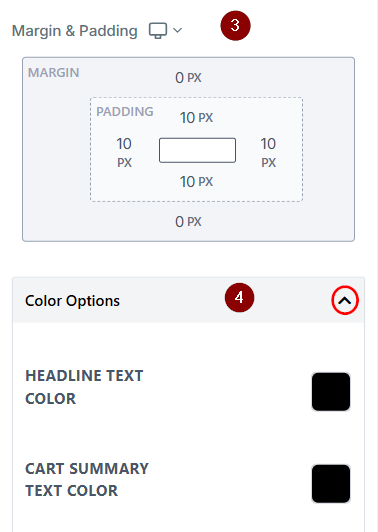
Task: Click the Cart Summary Text Color label
Action: [x=87, y=479]
